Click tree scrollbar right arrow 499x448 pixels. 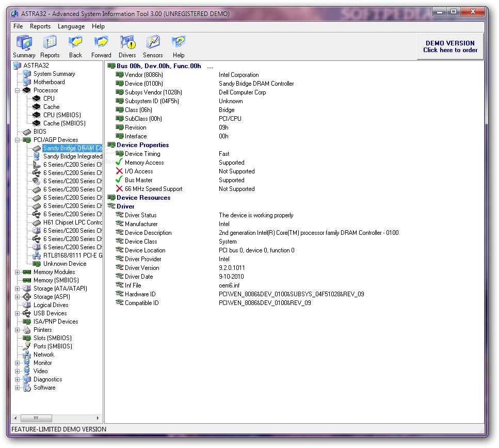tap(98, 418)
